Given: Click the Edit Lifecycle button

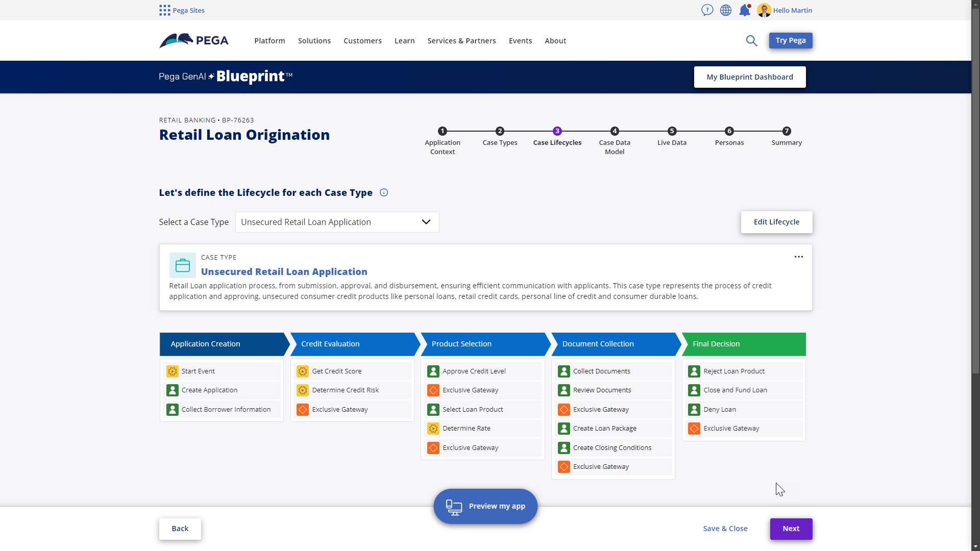Looking at the screenshot, I should pos(776,222).
